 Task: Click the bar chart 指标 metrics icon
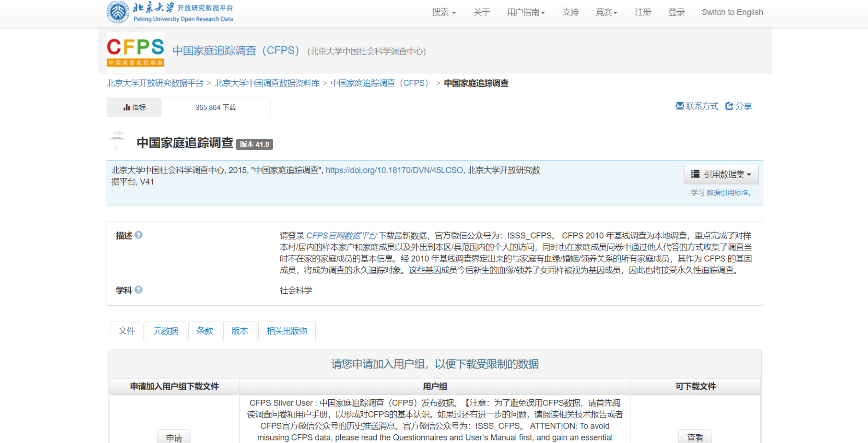tap(127, 107)
